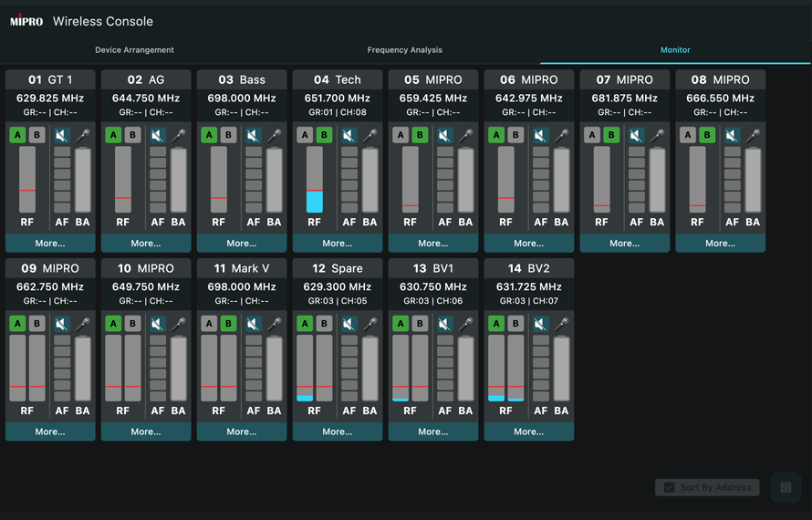Select antenna B on channel 14 BV2

(x=515, y=324)
